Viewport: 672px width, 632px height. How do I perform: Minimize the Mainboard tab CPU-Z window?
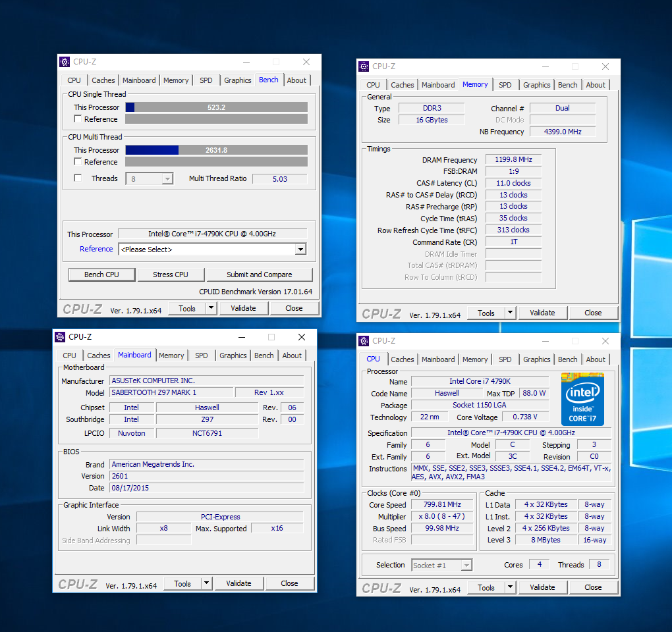point(242,338)
